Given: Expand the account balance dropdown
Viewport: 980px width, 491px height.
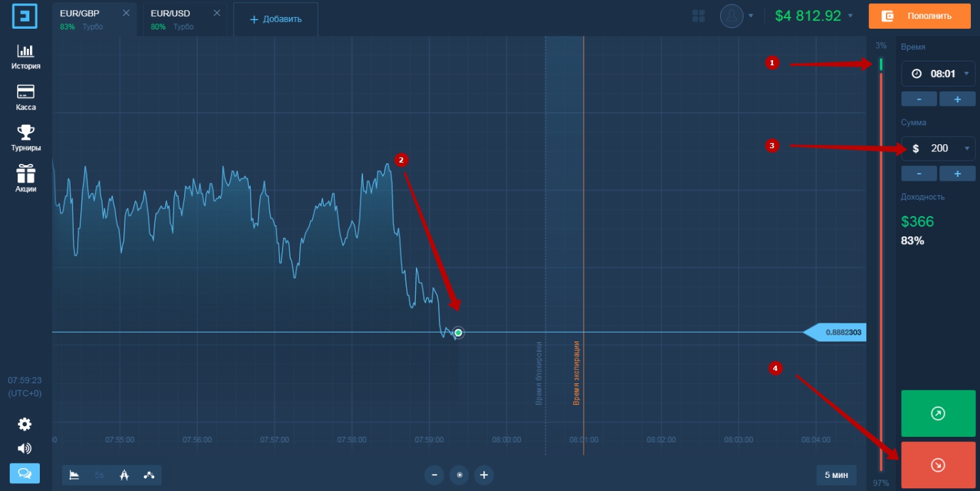Looking at the screenshot, I should click(x=850, y=16).
